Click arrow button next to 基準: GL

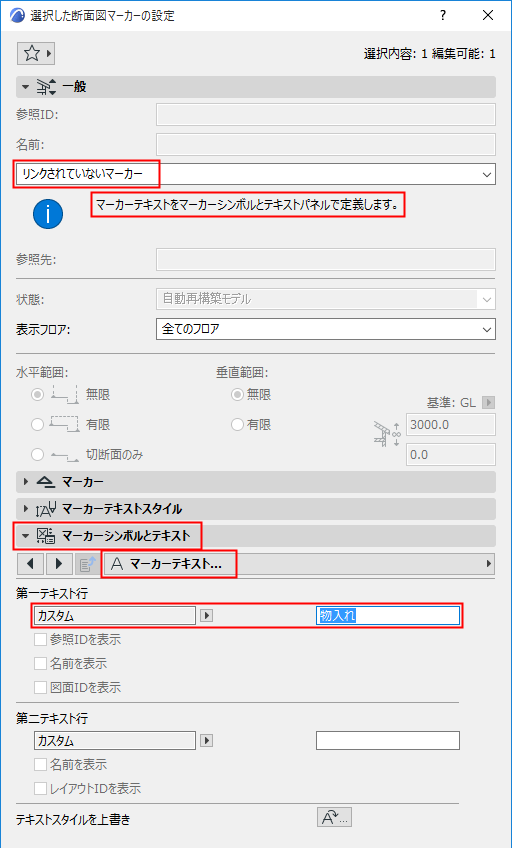tap(489, 402)
